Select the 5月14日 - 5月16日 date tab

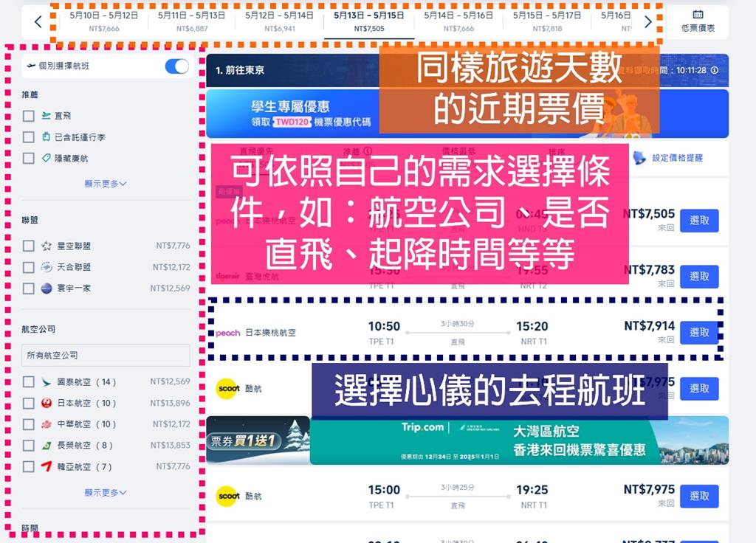[x=458, y=21]
